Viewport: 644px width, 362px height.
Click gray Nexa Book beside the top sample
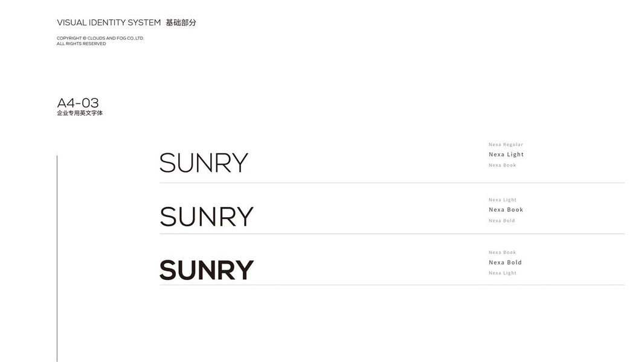[502, 165]
